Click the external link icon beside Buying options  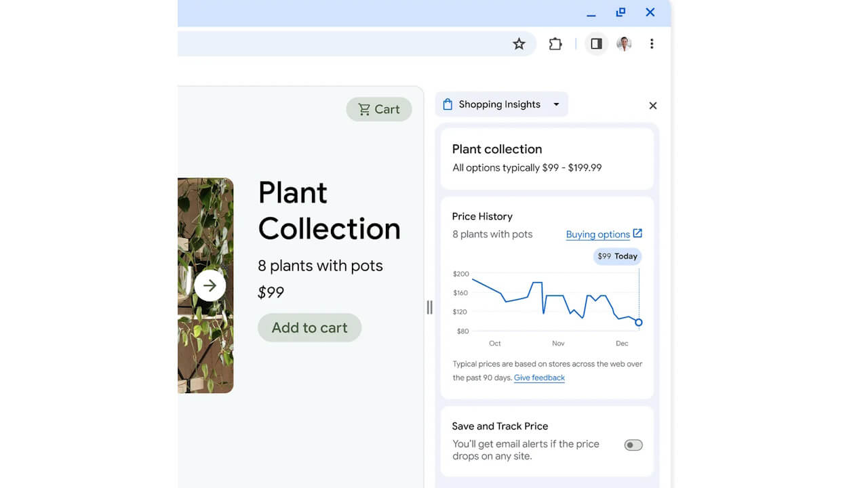pyautogui.click(x=637, y=234)
